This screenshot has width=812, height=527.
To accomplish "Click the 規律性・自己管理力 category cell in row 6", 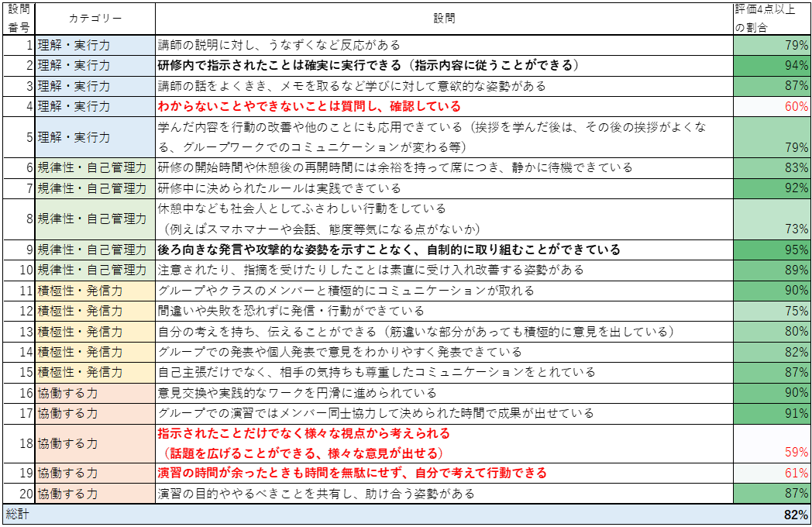I will (x=95, y=168).
